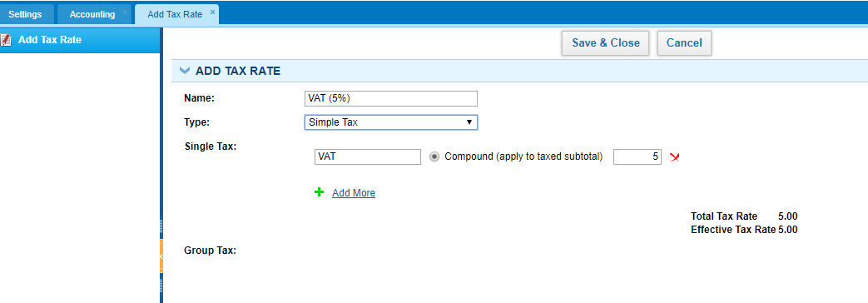868x303 pixels.
Task: Click the orange sidebar collapse handle
Action: [161, 256]
